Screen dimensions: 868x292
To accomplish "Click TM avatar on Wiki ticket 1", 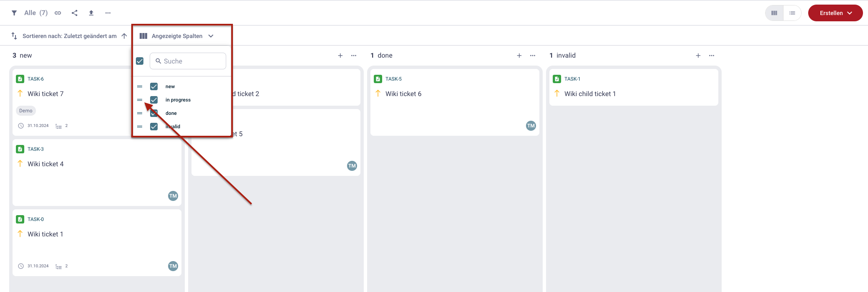I will click(x=173, y=266).
